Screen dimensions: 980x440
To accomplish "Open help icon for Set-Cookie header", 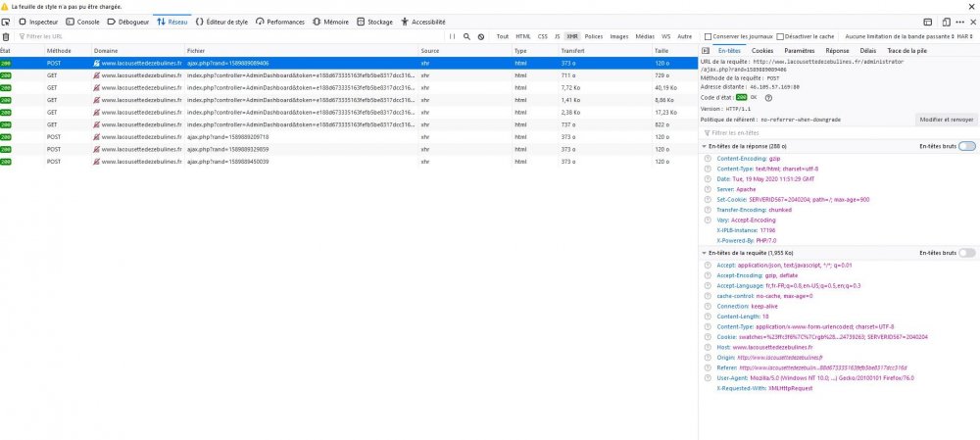I will [x=708, y=199].
